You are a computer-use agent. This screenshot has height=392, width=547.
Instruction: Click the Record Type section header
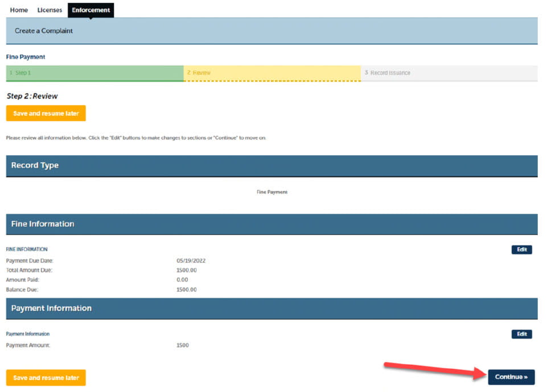tap(272, 166)
